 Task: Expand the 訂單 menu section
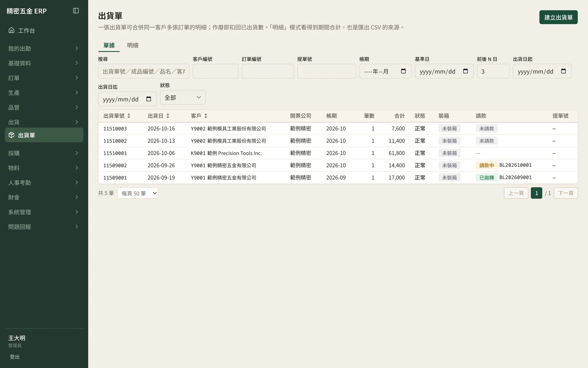[x=44, y=78]
